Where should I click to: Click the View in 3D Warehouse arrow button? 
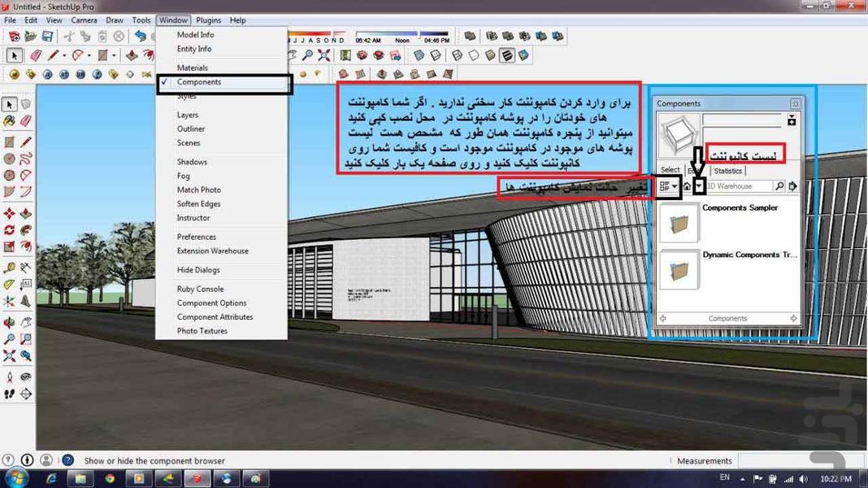[792, 185]
